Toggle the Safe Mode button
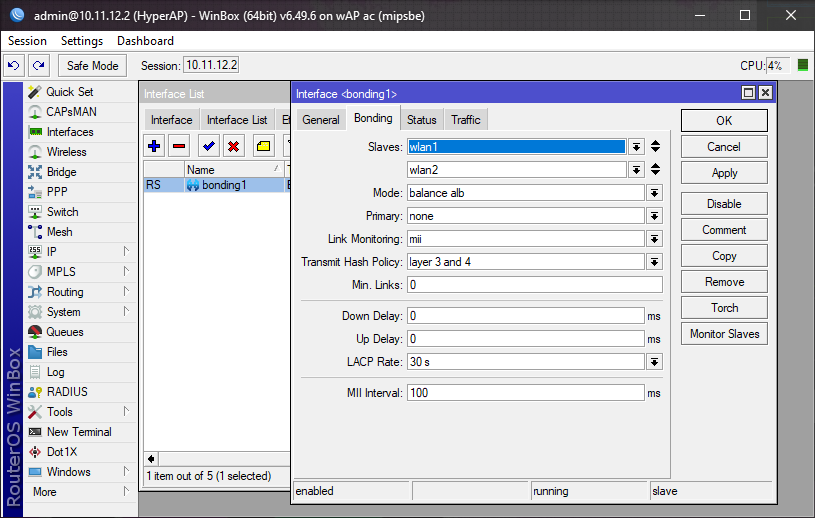 click(92, 66)
